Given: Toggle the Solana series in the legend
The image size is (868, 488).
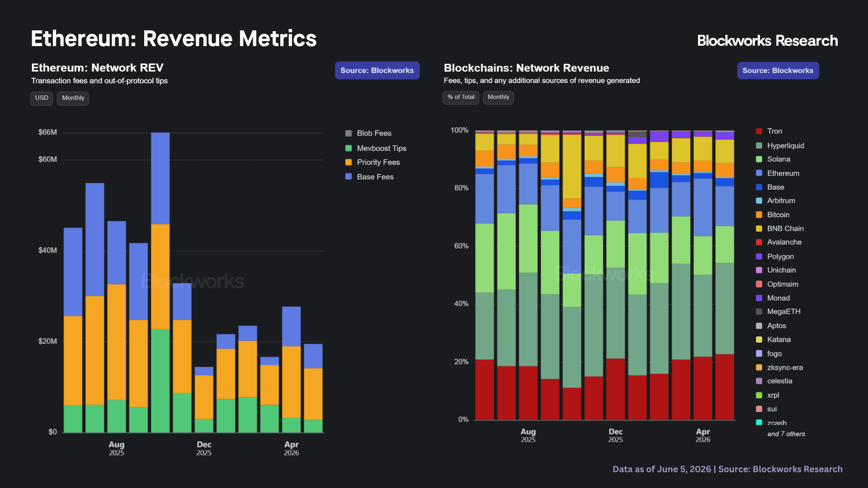Looking at the screenshot, I should pyautogui.click(x=773, y=159).
